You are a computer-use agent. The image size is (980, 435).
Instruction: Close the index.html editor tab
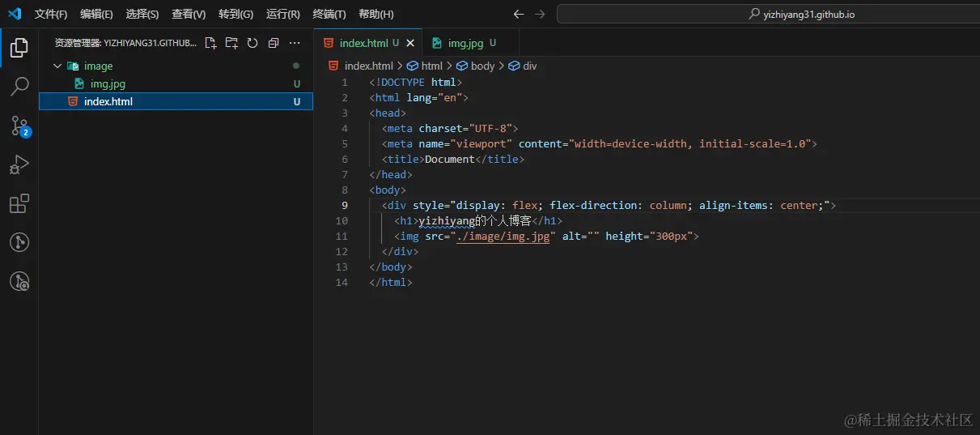411,44
